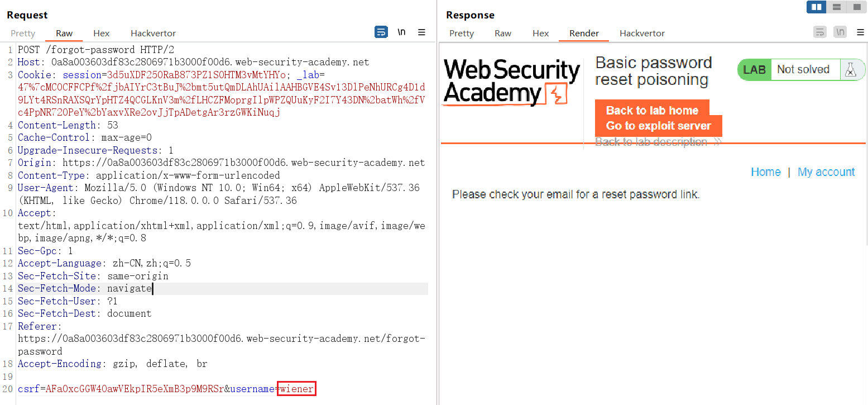Open the Response panel hamburger options menu
868x405 pixels.
pos(860,32)
